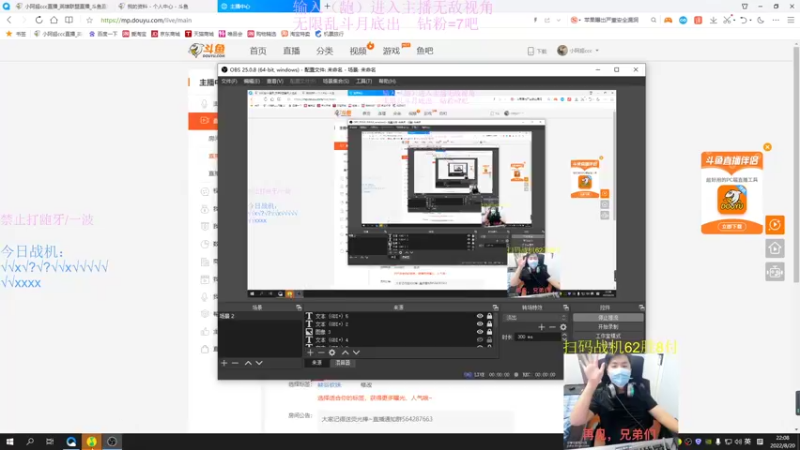Screen dimensions: 800x450
Task: Open 直播 in Douyu navigation
Action: pyautogui.click(x=291, y=51)
